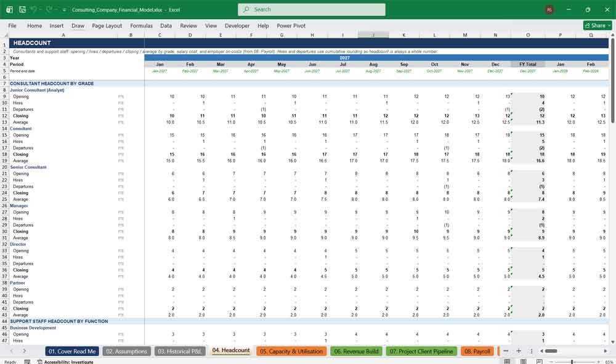Switch to '08. Payroll' sheet tab
The height and width of the screenshot is (364, 616).
(477, 351)
